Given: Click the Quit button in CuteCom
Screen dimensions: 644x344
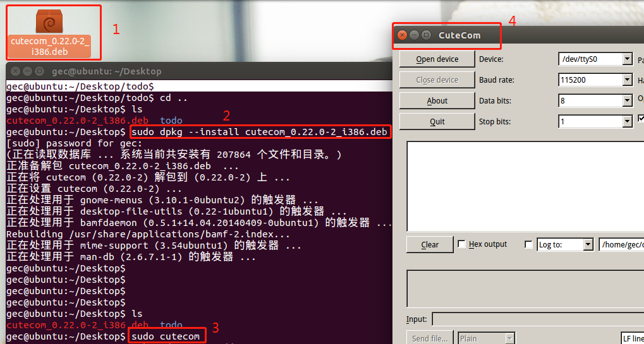Looking at the screenshot, I should (437, 122).
